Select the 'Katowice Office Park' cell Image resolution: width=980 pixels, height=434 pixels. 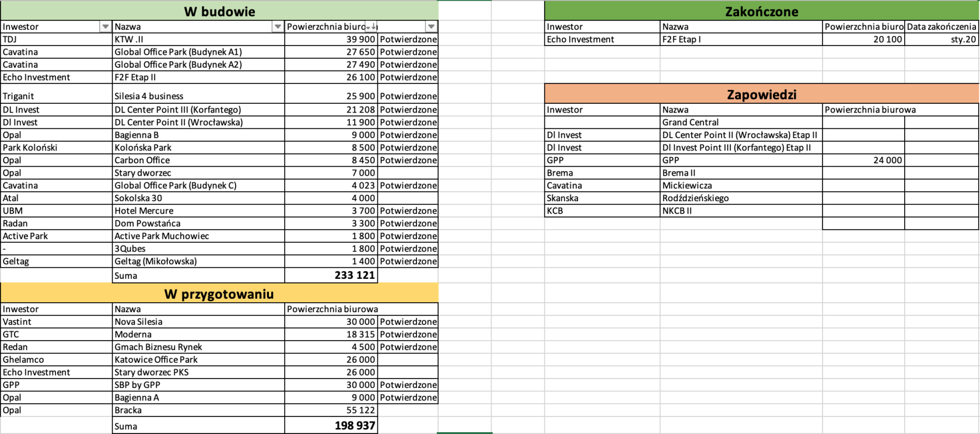pos(198,360)
